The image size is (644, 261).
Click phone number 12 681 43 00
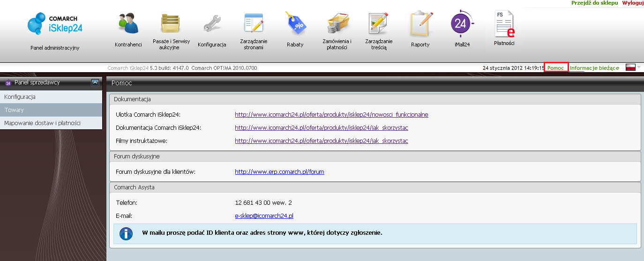(x=263, y=203)
